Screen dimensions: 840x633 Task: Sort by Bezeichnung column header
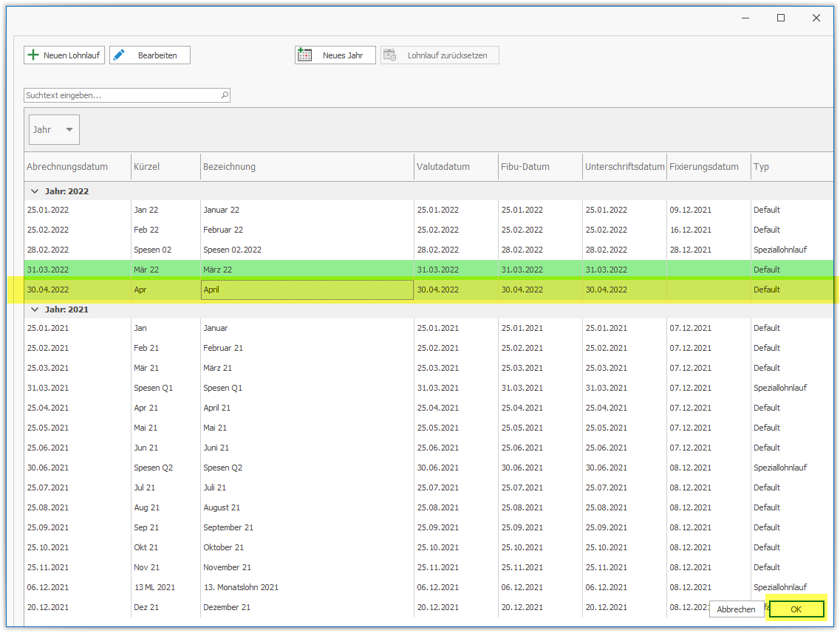[x=230, y=167]
